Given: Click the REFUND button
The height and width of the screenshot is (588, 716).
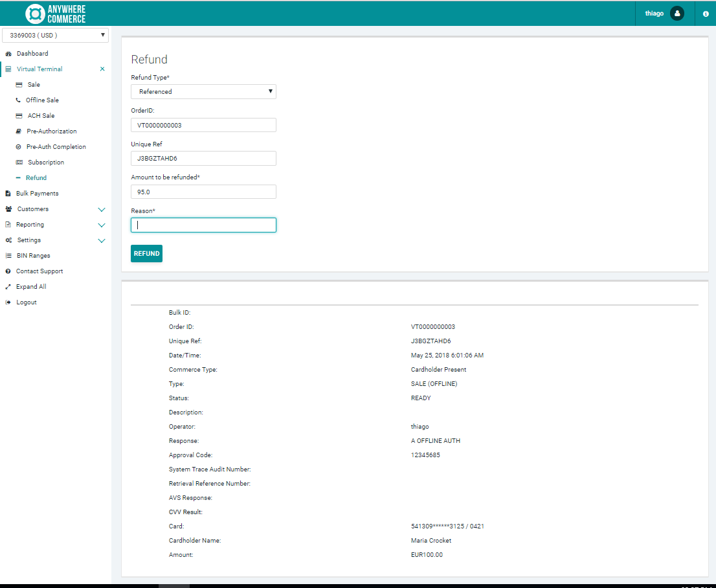Looking at the screenshot, I should (146, 254).
